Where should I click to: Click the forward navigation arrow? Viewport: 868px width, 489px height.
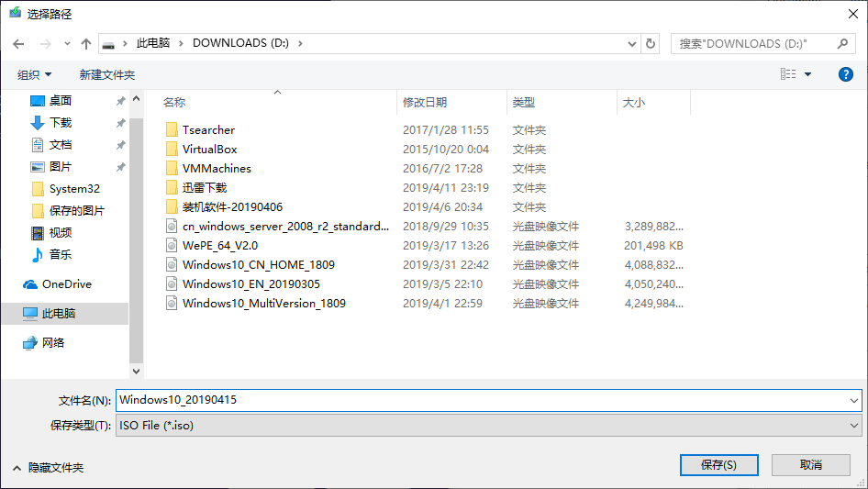pyautogui.click(x=45, y=44)
